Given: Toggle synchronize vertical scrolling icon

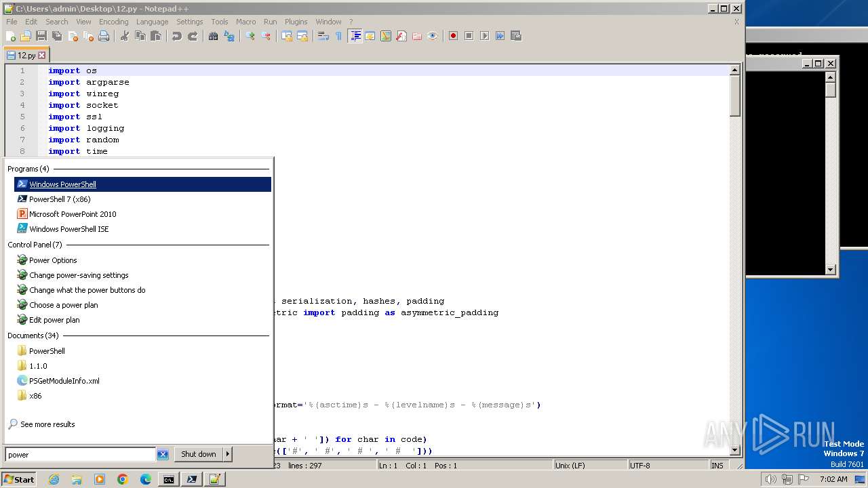Looking at the screenshot, I should tap(287, 36).
